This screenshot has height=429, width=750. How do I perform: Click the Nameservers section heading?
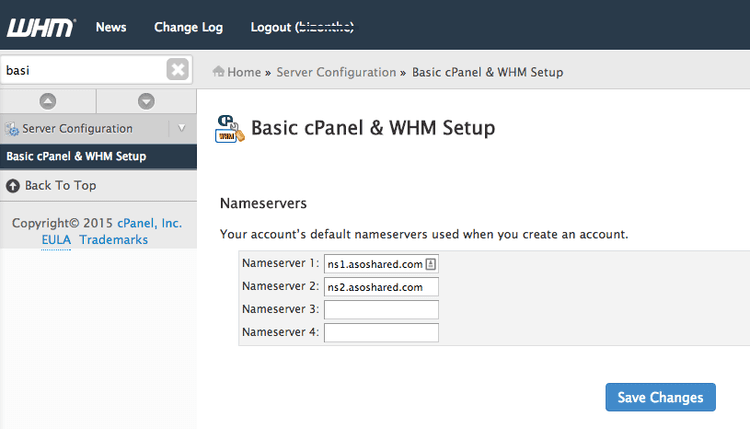[x=263, y=203]
